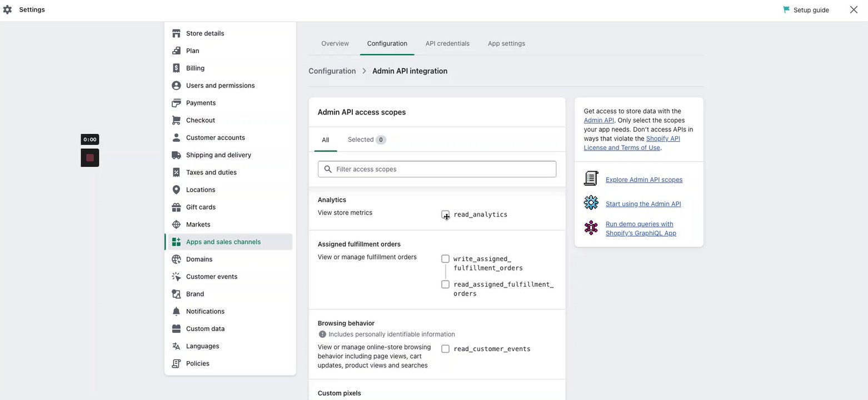Click the Setup guide button

tap(806, 10)
